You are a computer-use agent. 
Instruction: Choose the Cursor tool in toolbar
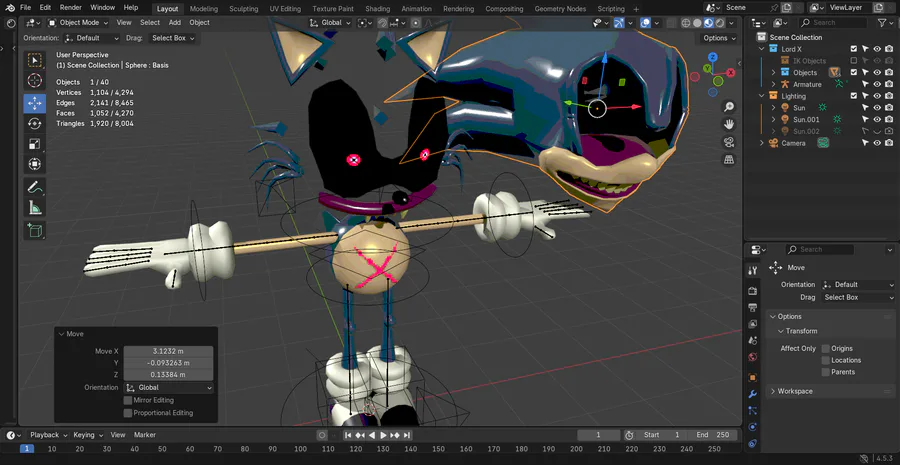point(34,81)
